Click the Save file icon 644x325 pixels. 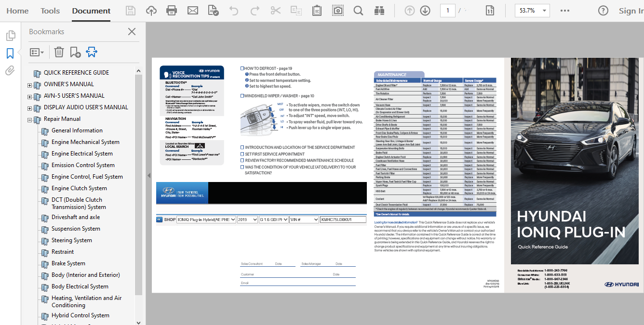[x=130, y=11]
